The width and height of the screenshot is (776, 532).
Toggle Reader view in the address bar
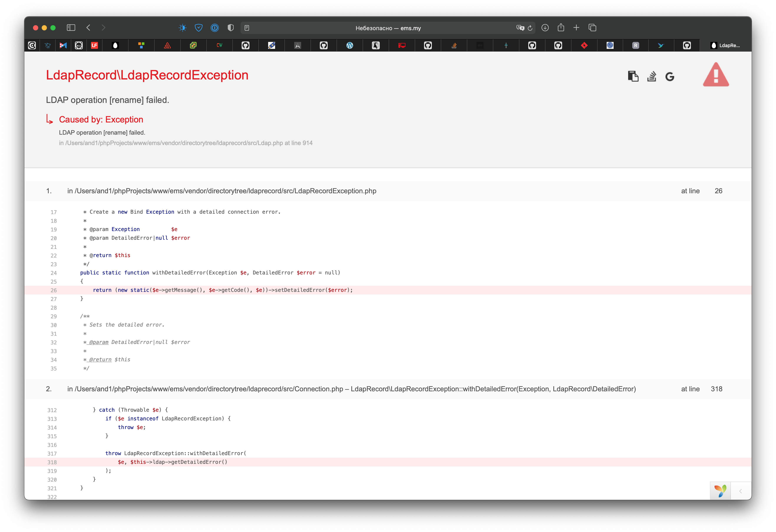[x=247, y=28]
